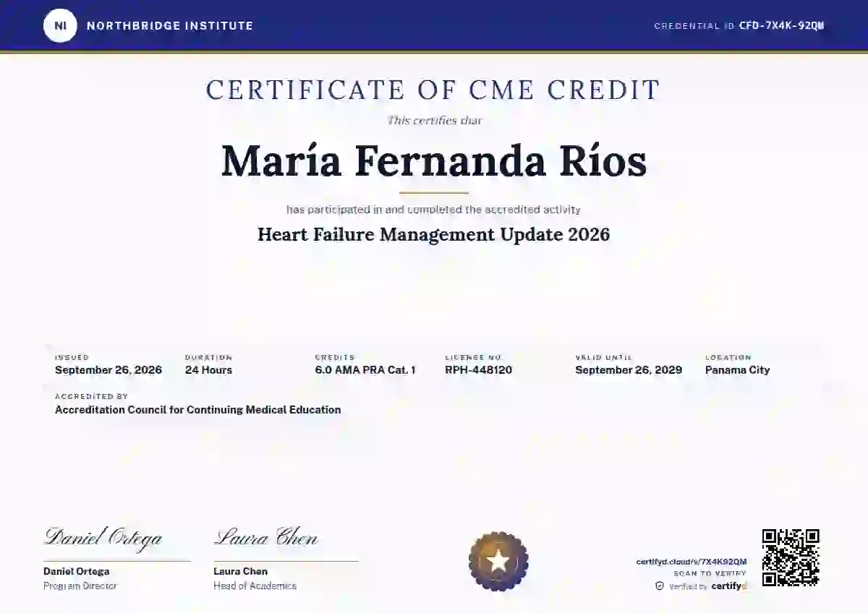Click the Valid Until field label
This screenshot has width=868, height=613.
point(604,357)
